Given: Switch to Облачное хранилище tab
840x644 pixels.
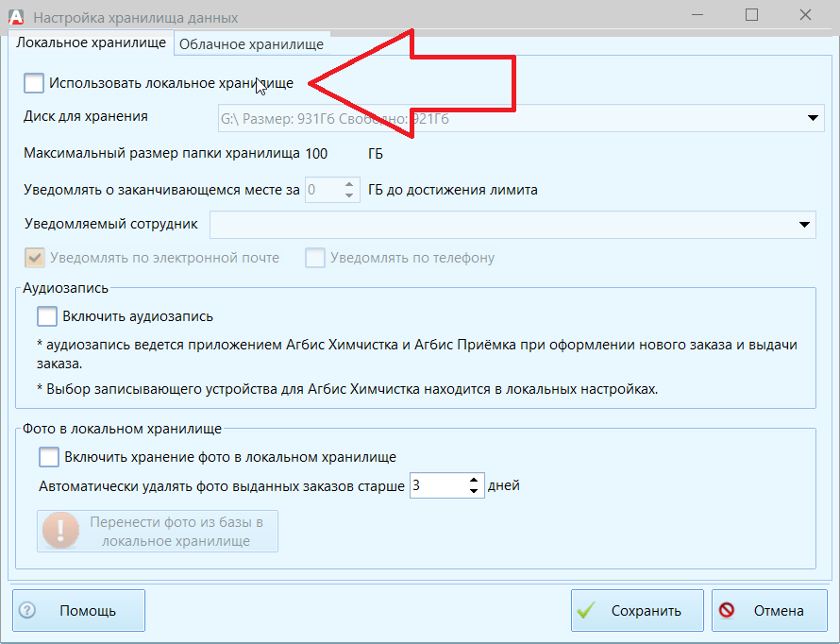Looking at the screenshot, I should 251,44.
